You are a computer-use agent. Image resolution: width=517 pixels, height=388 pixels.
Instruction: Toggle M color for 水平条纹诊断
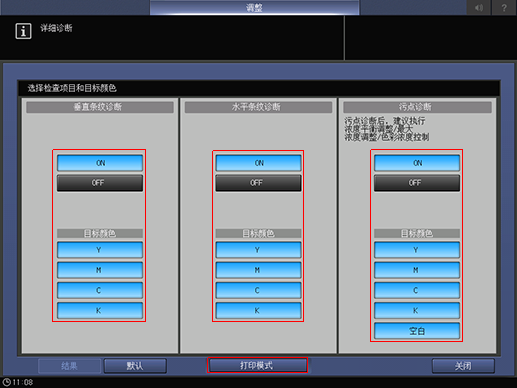point(258,270)
